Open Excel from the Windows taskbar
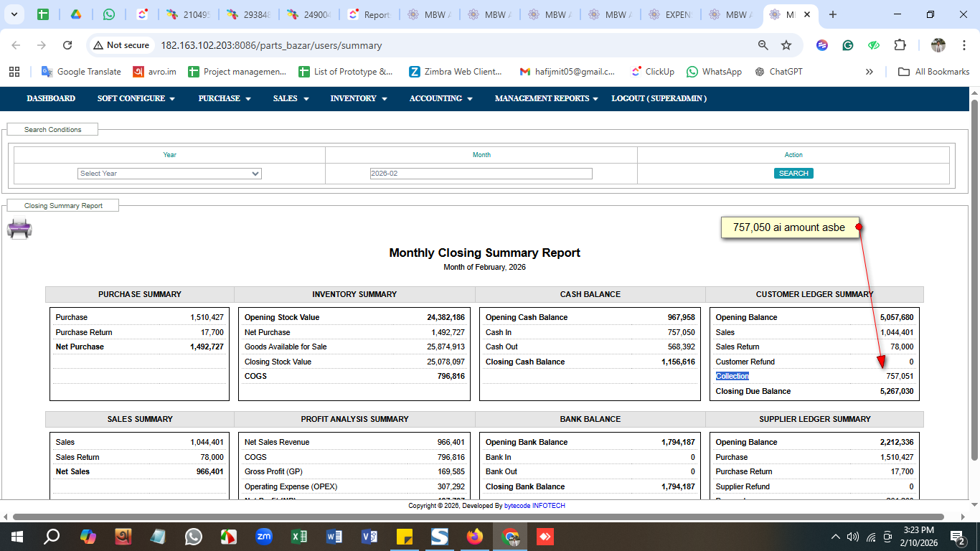 tap(299, 536)
